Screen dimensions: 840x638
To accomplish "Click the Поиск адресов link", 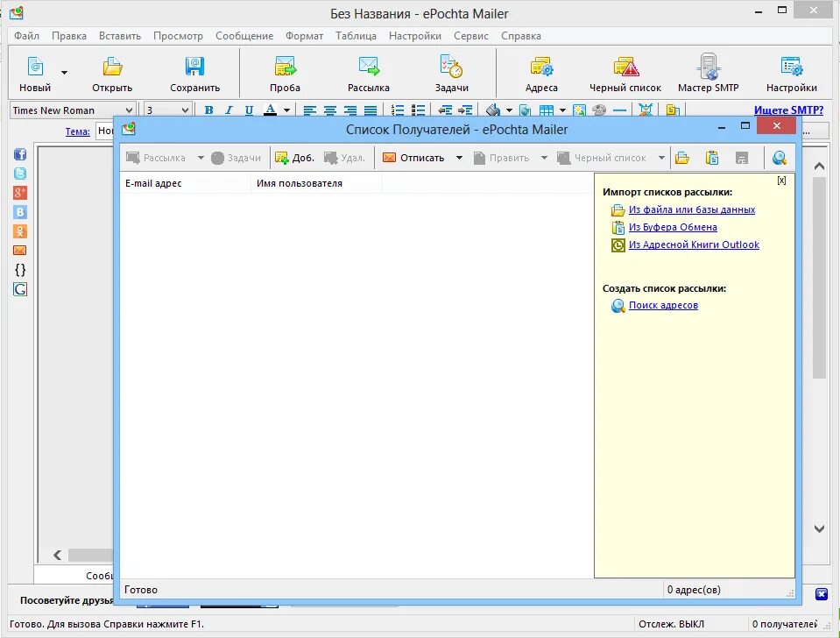I will coord(663,305).
